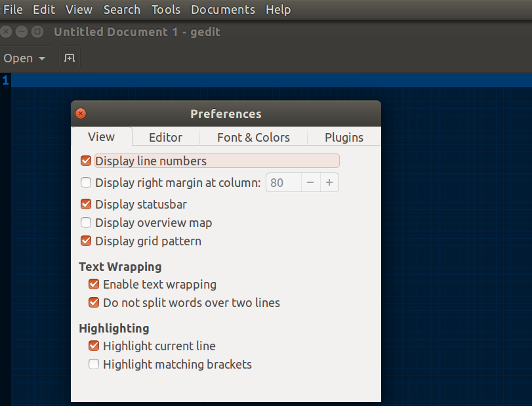The image size is (532, 406).
Task: Open the Documents menu
Action: pos(222,10)
